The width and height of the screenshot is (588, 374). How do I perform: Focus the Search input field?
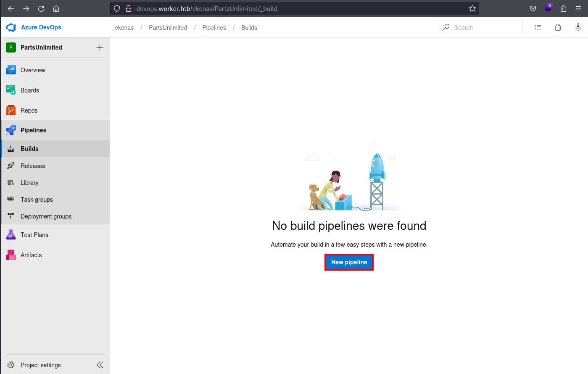481,27
